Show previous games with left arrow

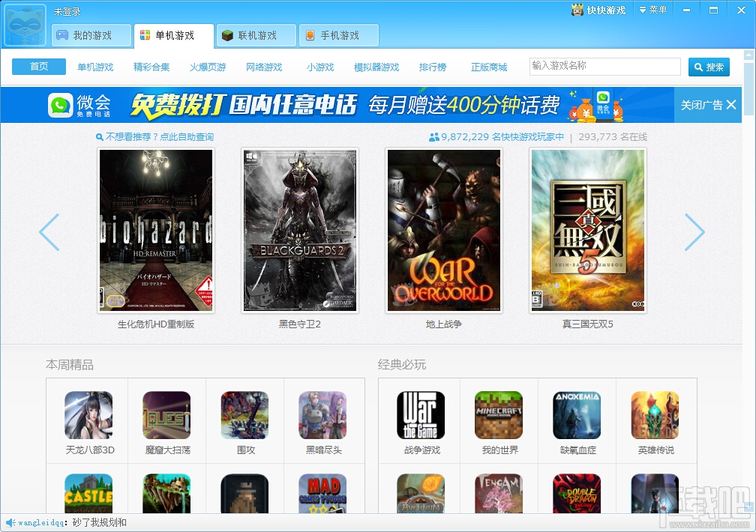pyautogui.click(x=49, y=232)
